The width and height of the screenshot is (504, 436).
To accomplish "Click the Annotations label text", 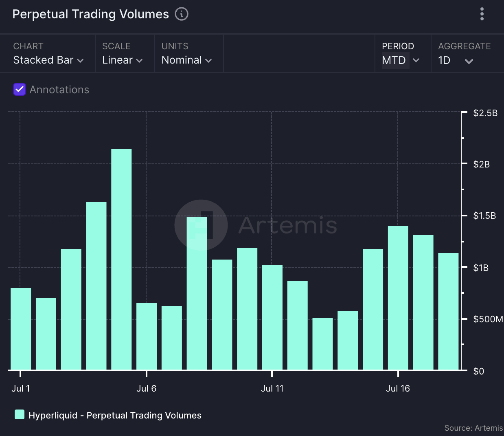I will 59,90.
